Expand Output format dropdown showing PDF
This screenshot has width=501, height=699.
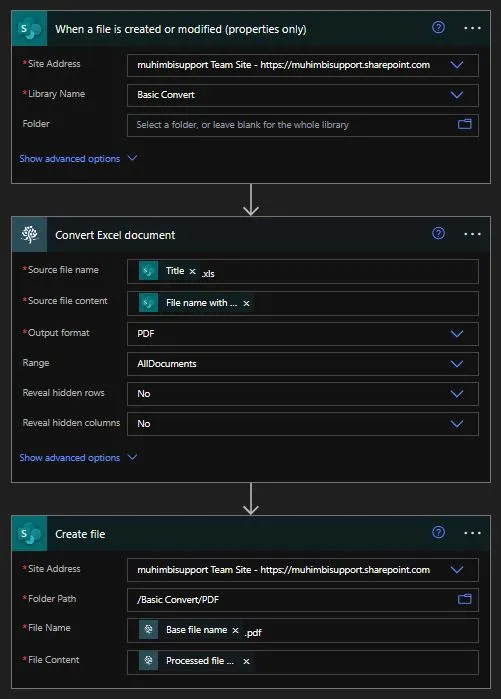(457, 334)
